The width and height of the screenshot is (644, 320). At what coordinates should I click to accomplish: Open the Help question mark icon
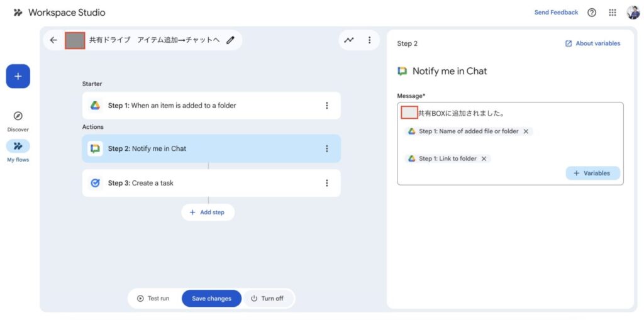click(x=592, y=13)
